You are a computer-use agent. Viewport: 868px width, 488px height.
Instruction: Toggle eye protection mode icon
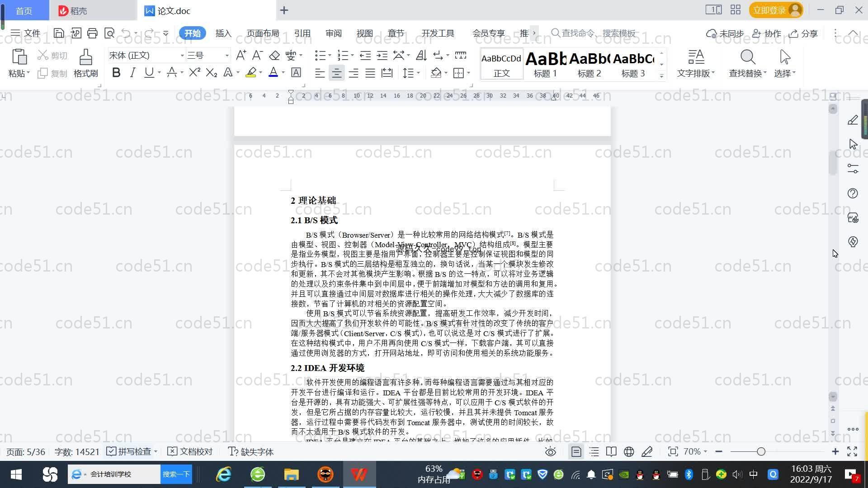pos(550,451)
